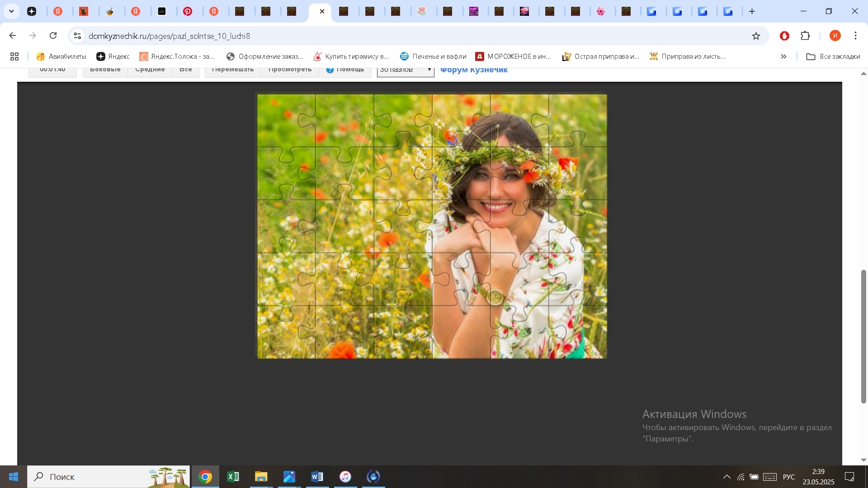Open the МОРОЖЕНОЕ в ин... bookmark

(514, 56)
